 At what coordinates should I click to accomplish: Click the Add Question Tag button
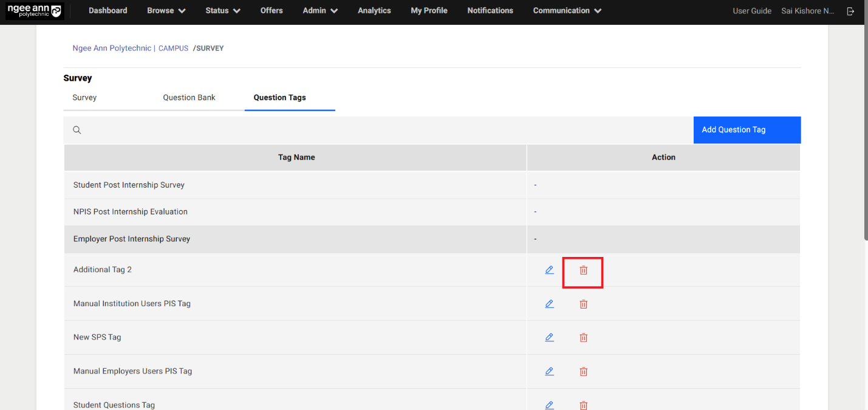(x=747, y=130)
